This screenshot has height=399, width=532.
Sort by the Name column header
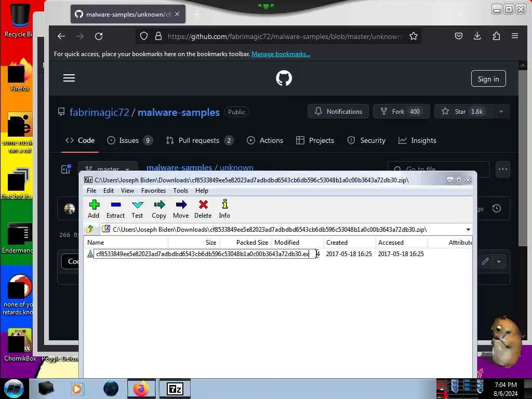point(126,242)
